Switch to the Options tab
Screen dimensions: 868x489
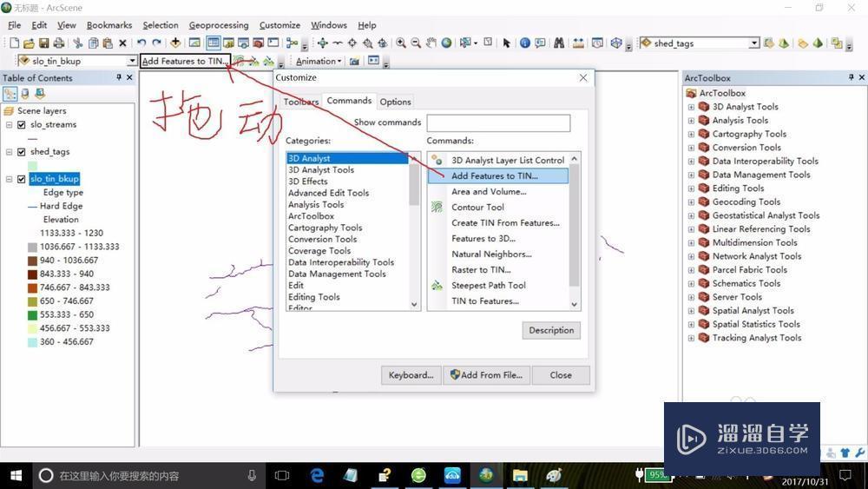pos(395,102)
